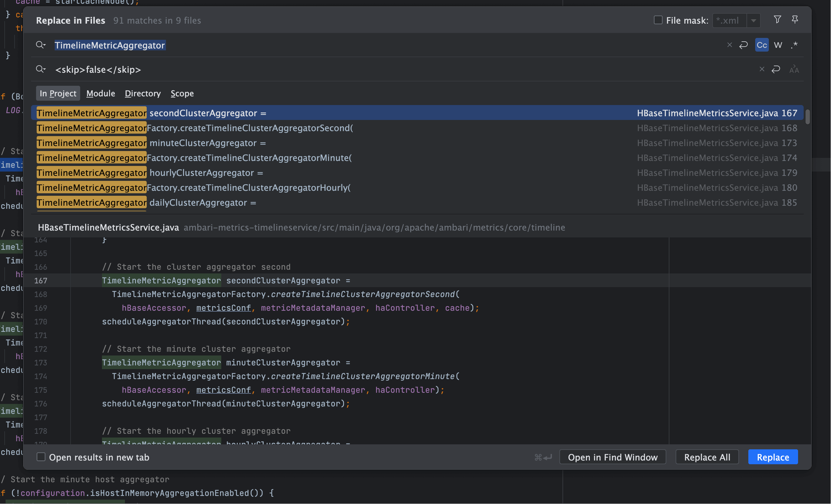This screenshot has height=504, width=831.
Task: Select result minuteClusterAggregator line 173
Action: [417, 143]
